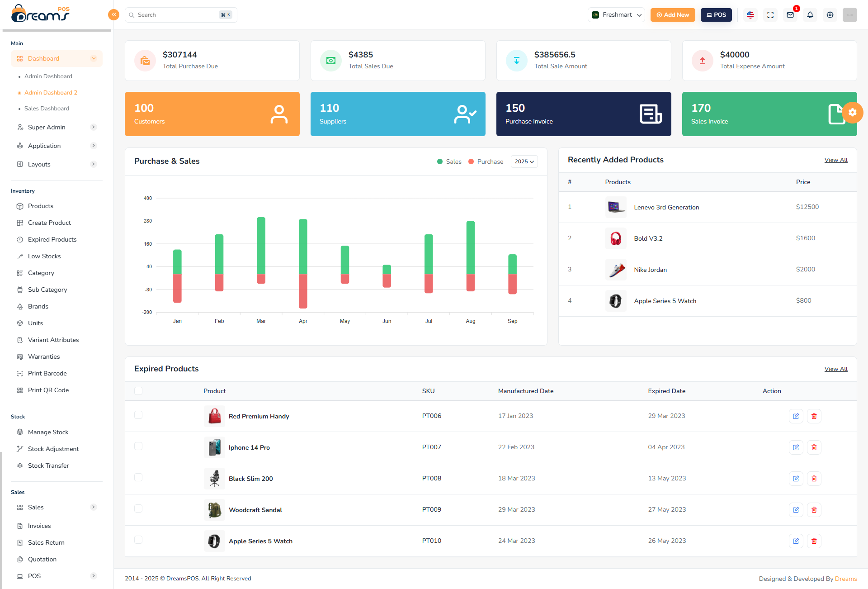Viewport: 868px width, 589px height.
Task: View All recently added products
Action: tap(835, 160)
